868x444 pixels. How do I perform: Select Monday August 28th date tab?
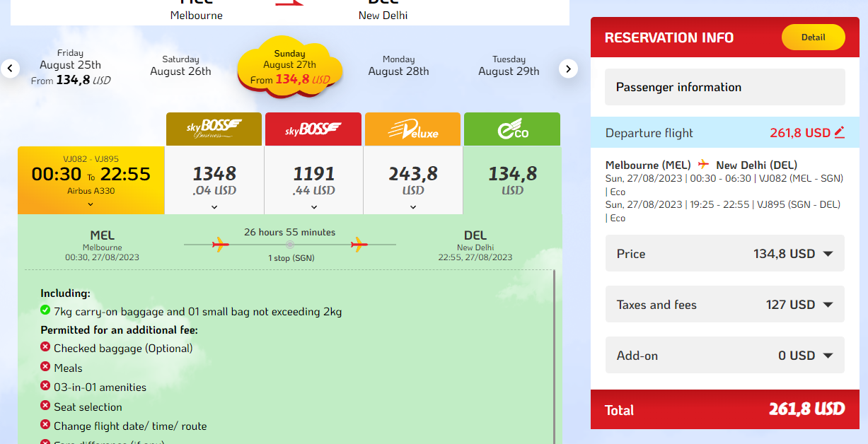click(x=398, y=66)
